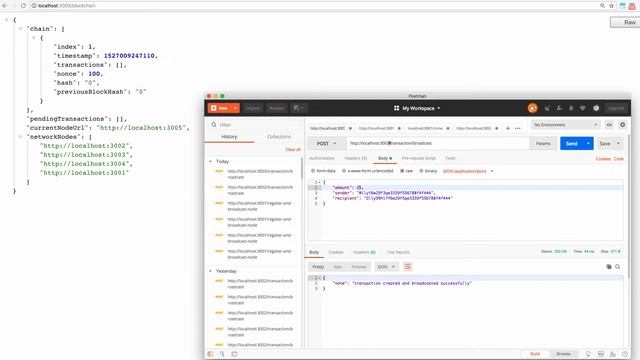Open the Find icon in Postman status bar
The image size is (640, 360).
click(222, 354)
